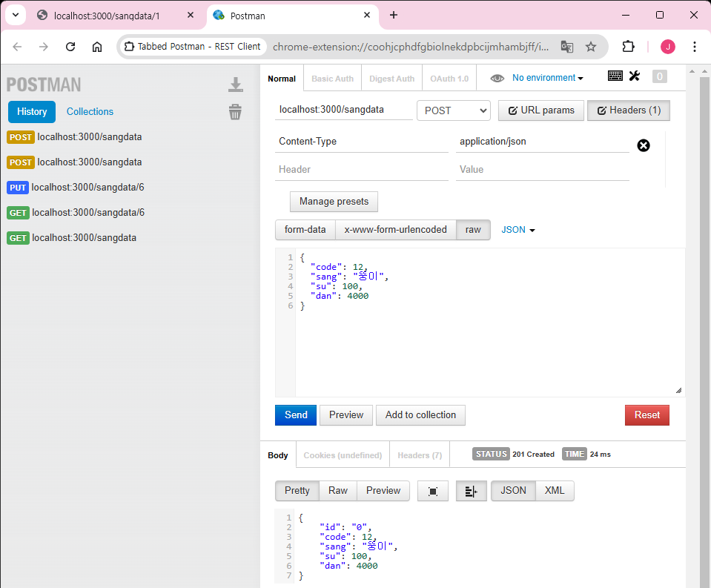Image resolution: width=711 pixels, height=588 pixels.
Task: Click the request body editor's resize handle
Action: click(679, 390)
